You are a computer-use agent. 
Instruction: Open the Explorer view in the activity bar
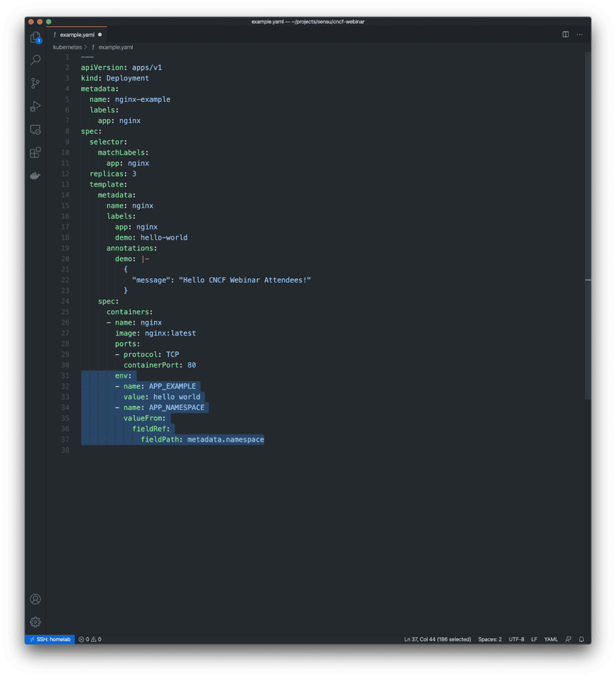(34, 37)
